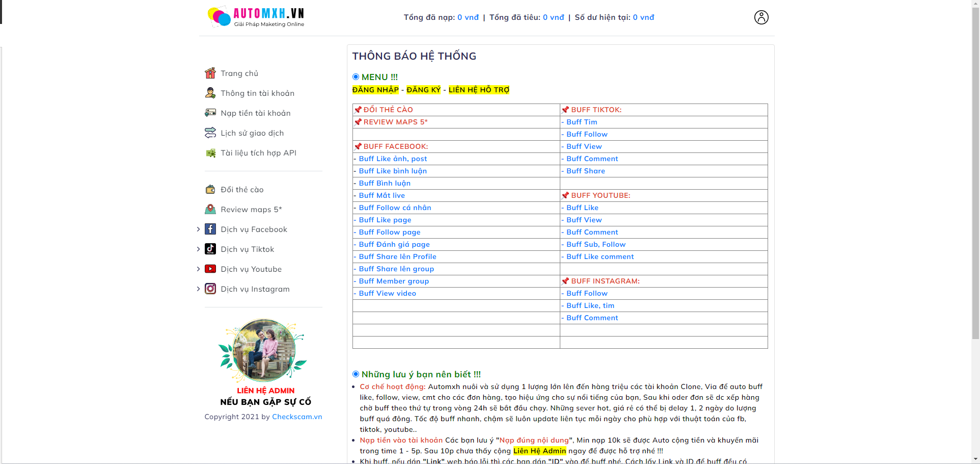This screenshot has width=980, height=464.
Task: Expand the Dịch vụ Youtube submenu arrow
Action: 198,269
